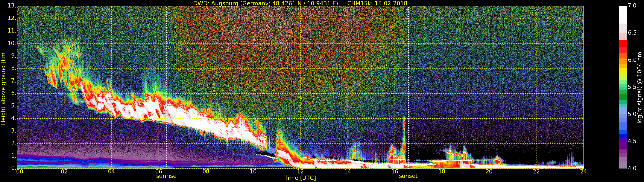Click the 13 km tick on height axis
644x182 pixels.
11,6
